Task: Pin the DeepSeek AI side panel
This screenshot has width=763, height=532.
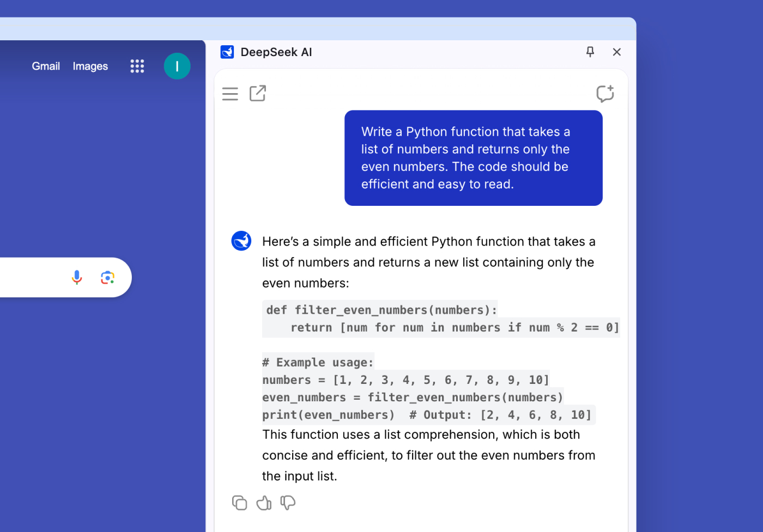Action: click(590, 52)
